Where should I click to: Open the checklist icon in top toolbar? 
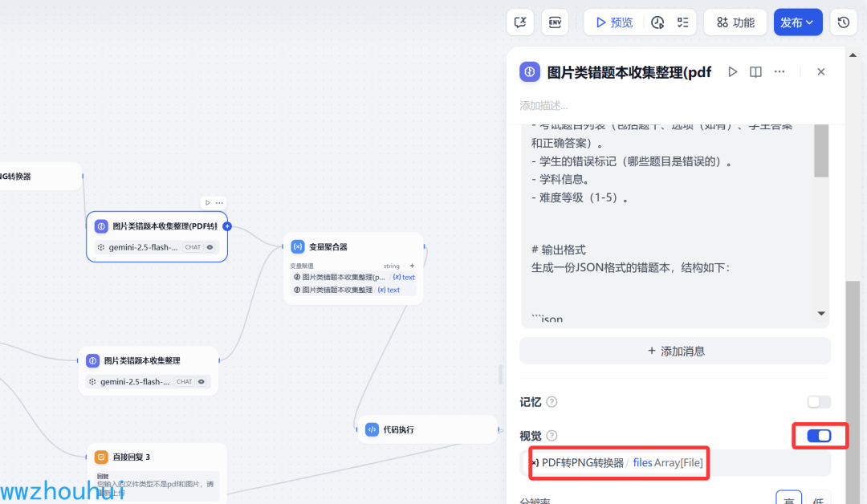click(x=683, y=22)
